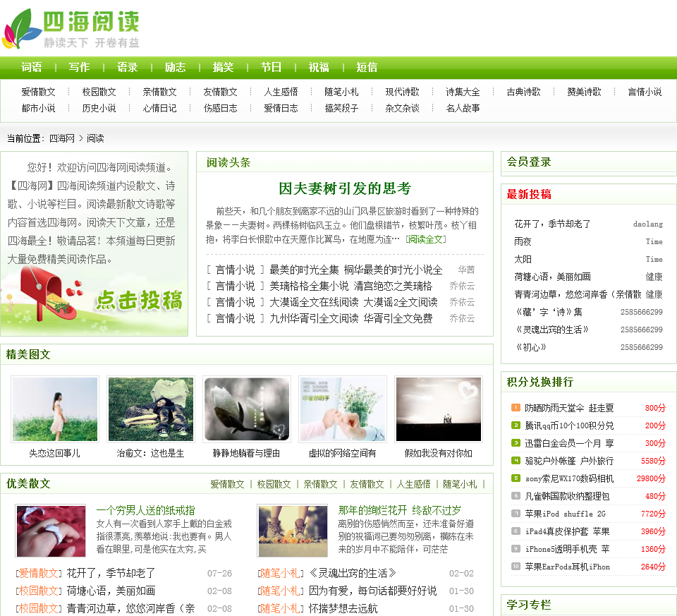Open thumbnail 虚拟的网络空间有 image
677x616 pixels.
click(343, 409)
